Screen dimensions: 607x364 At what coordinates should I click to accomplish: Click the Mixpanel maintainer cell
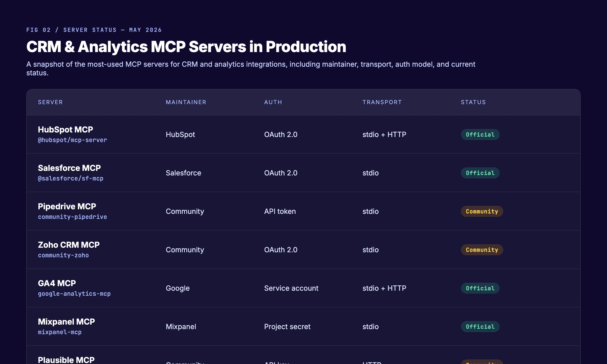tap(181, 327)
